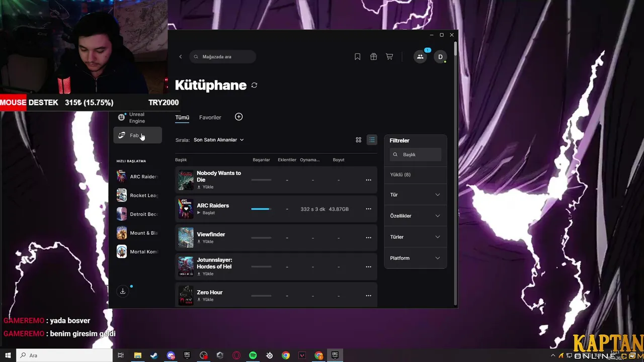Expand the Tür filter section

(x=415, y=195)
